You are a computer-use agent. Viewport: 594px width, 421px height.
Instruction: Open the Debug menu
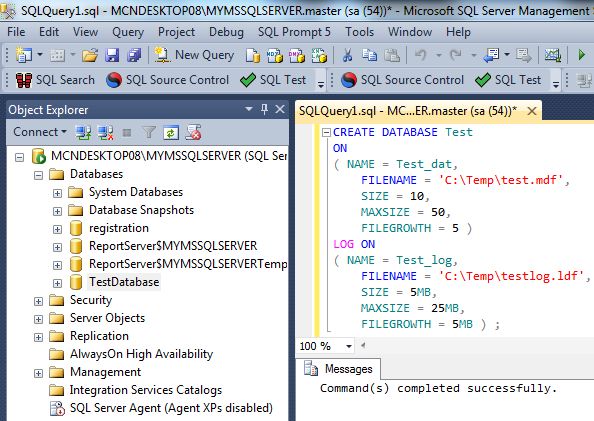coord(226,32)
